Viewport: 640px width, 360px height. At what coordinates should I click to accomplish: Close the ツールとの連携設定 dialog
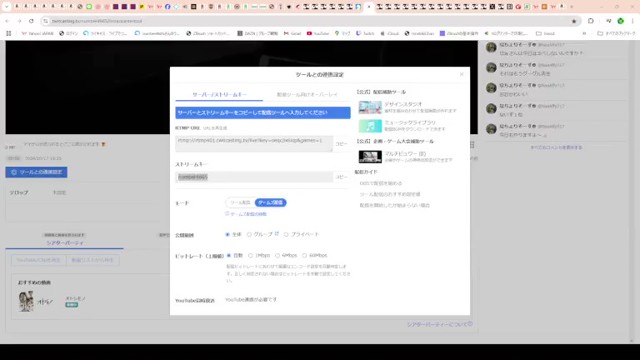click(462, 74)
